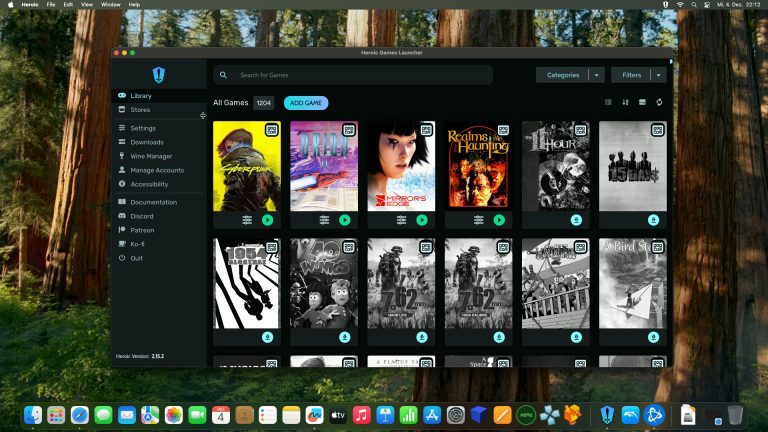The width and height of the screenshot is (768, 432).
Task: Click the GOG store badge on Cyberpunk
Action: [272, 130]
